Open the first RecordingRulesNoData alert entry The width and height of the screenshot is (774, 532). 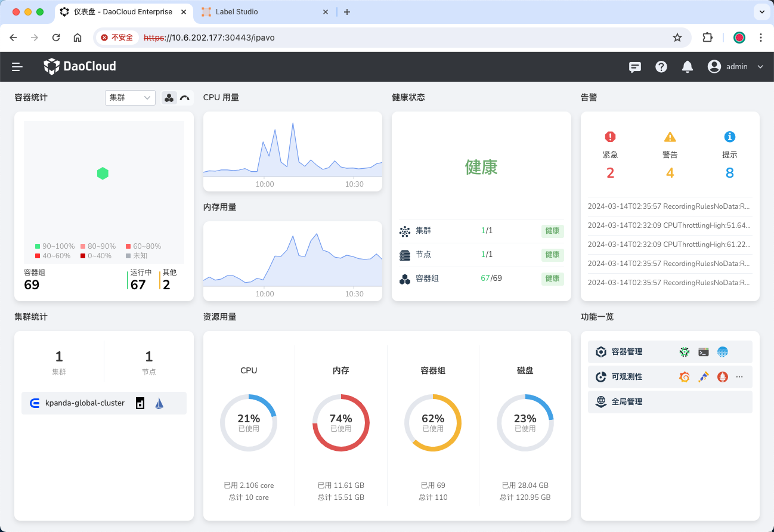(x=669, y=206)
